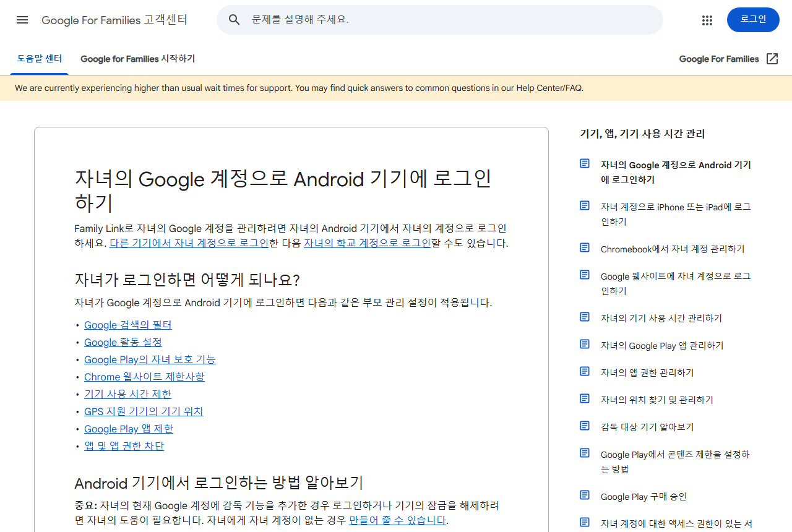
Task: Focus the 문제를 설명해 주세요 search field
Action: 439,20
